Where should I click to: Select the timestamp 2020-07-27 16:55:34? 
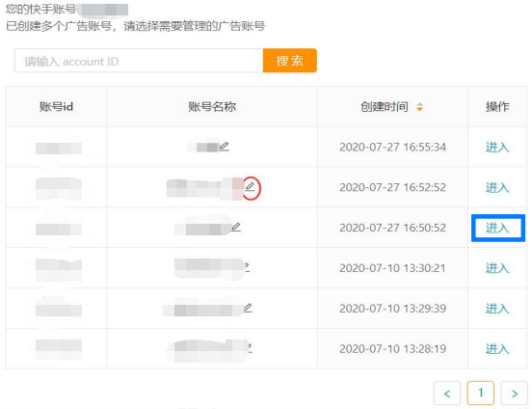[x=392, y=147]
